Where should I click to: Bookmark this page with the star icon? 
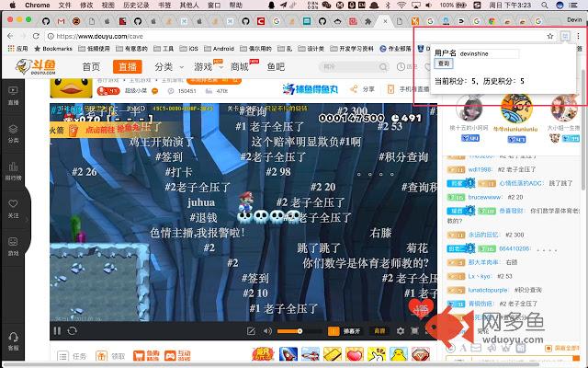coord(549,36)
